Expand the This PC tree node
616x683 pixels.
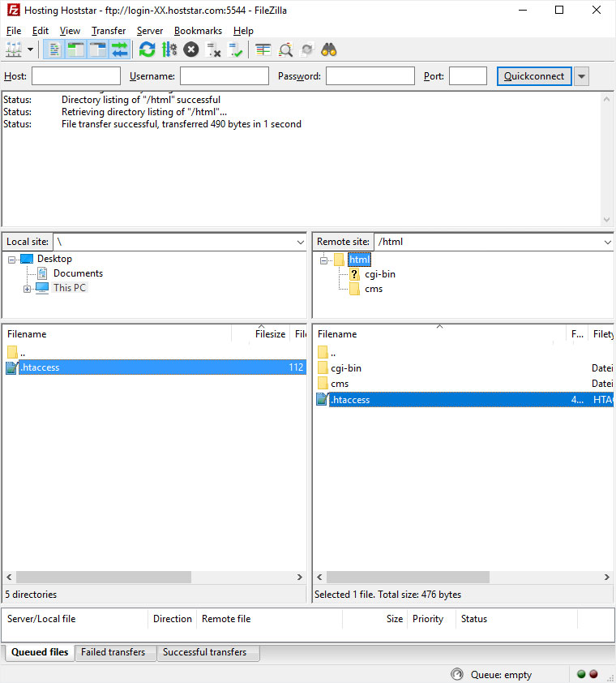point(27,289)
